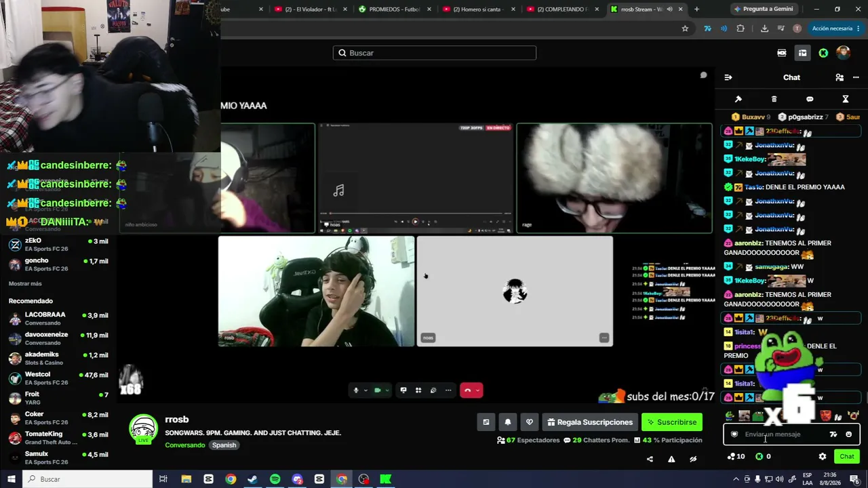Click the green Chat send button

click(847, 457)
